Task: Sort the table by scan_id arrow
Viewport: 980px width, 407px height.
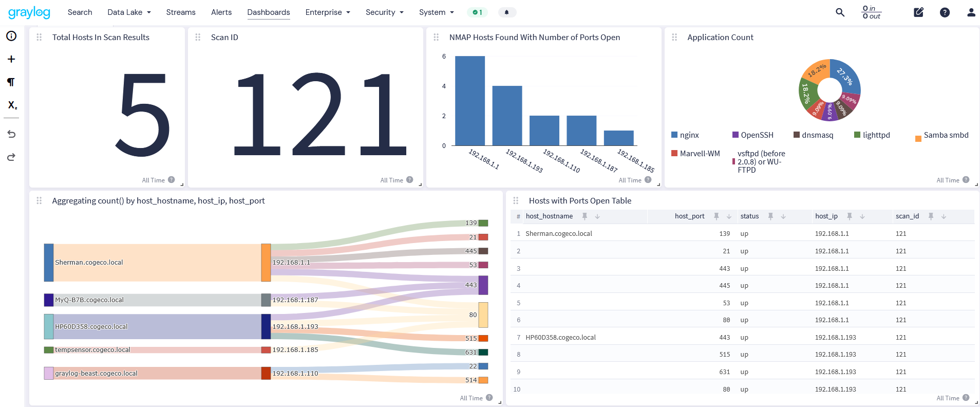Action: pyautogui.click(x=944, y=216)
